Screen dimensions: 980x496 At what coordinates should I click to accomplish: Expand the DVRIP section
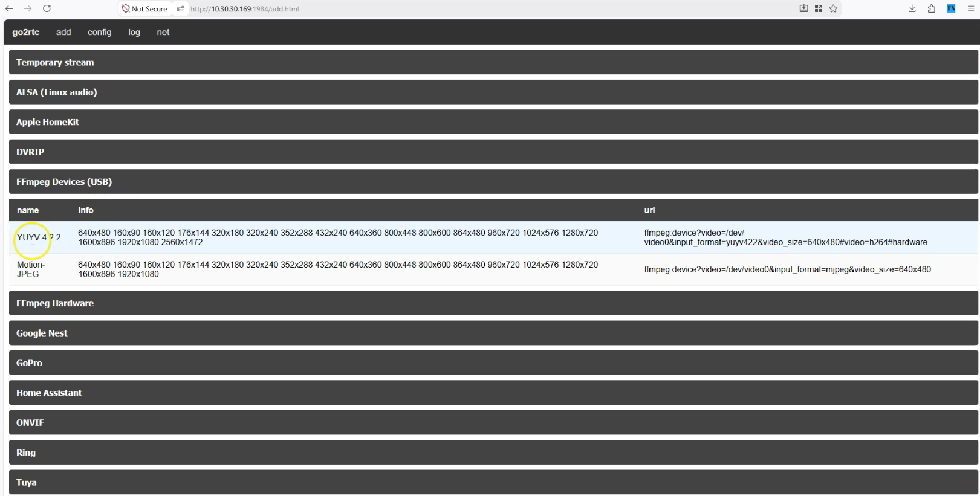point(493,152)
